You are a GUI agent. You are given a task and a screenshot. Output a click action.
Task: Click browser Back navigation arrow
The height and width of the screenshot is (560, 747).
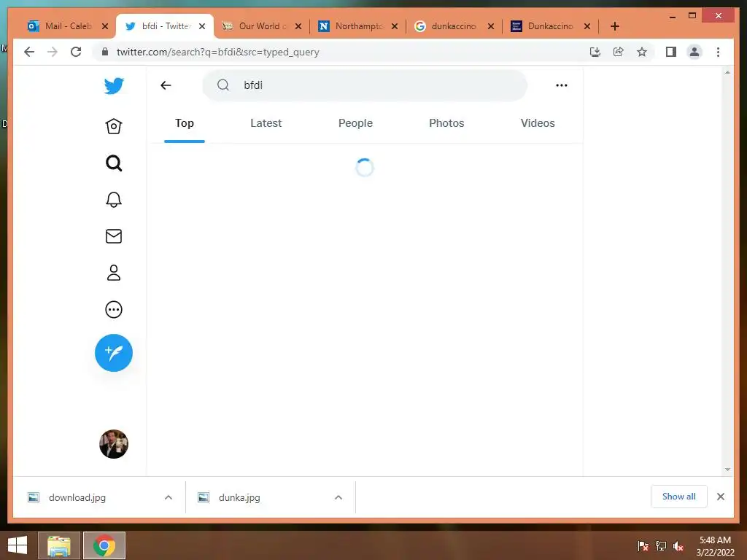[x=29, y=52]
